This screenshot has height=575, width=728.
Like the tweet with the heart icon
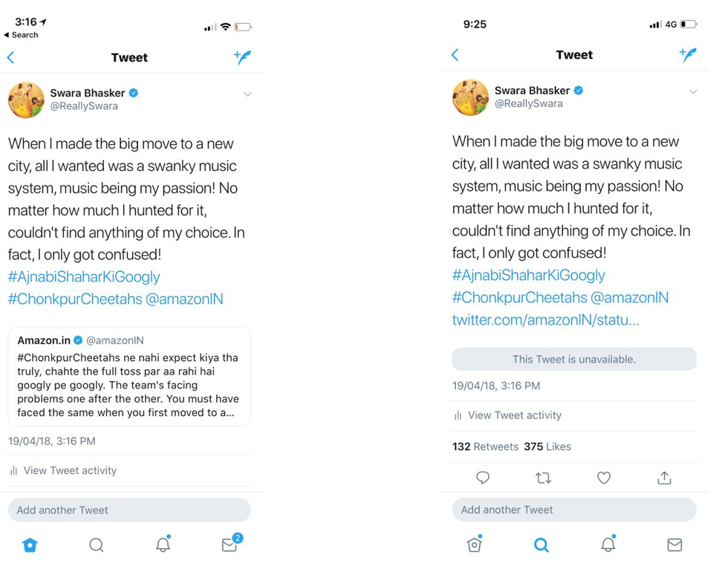coord(604,478)
